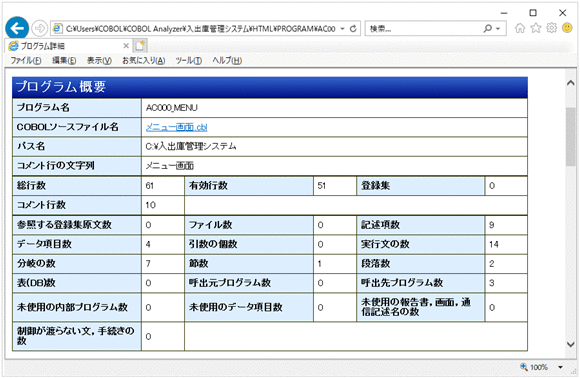Open the search provider dropdown arrow
Image resolution: width=580 pixels, height=378 pixels.
(x=498, y=28)
